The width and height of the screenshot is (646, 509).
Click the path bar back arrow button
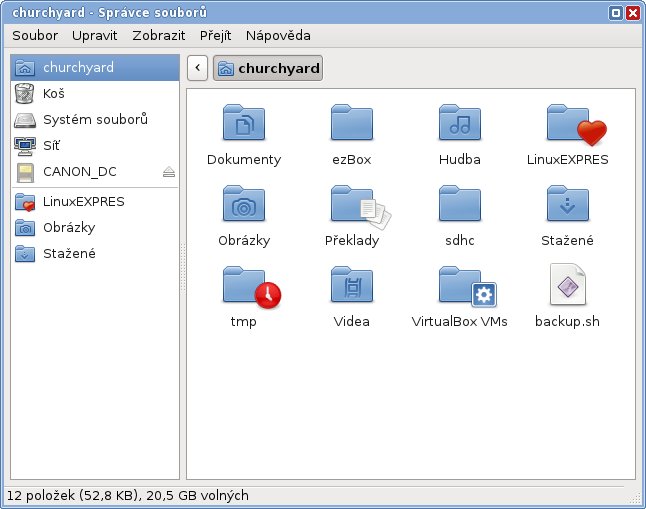pos(197,68)
